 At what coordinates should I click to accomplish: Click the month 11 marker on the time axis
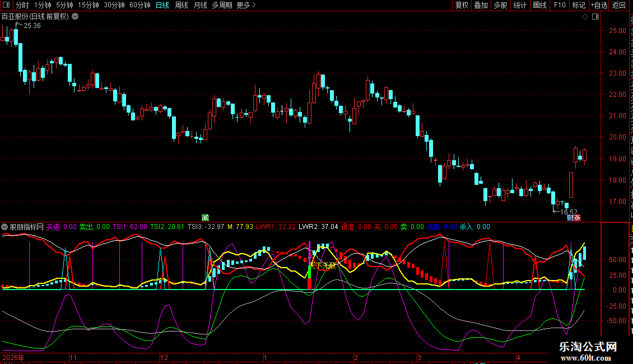(x=73, y=357)
